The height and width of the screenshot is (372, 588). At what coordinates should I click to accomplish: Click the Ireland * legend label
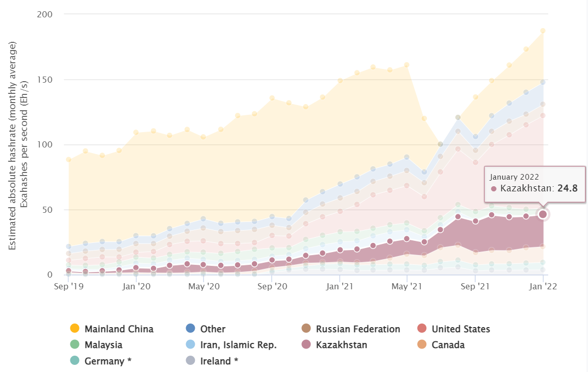click(219, 361)
